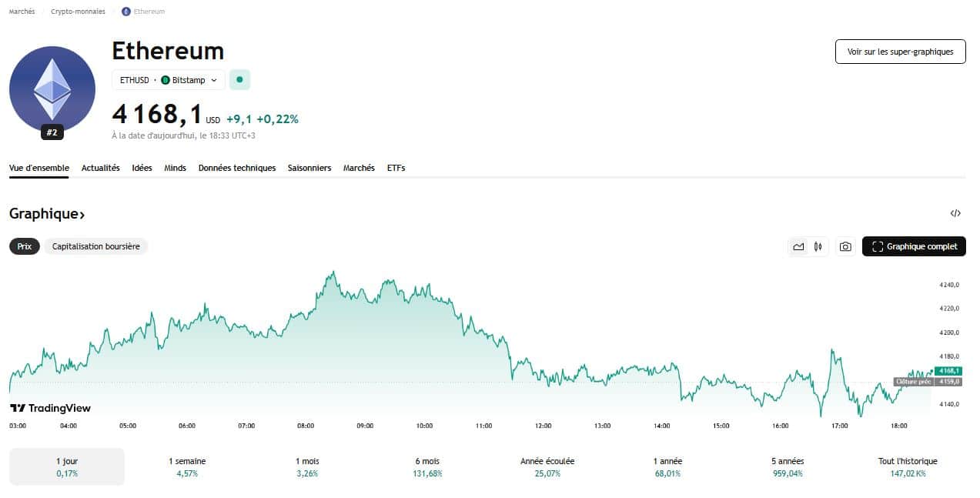Click the small Ethereum breadcrumb icon
This screenshot has height=498, width=980.
pyautogui.click(x=126, y=12)
